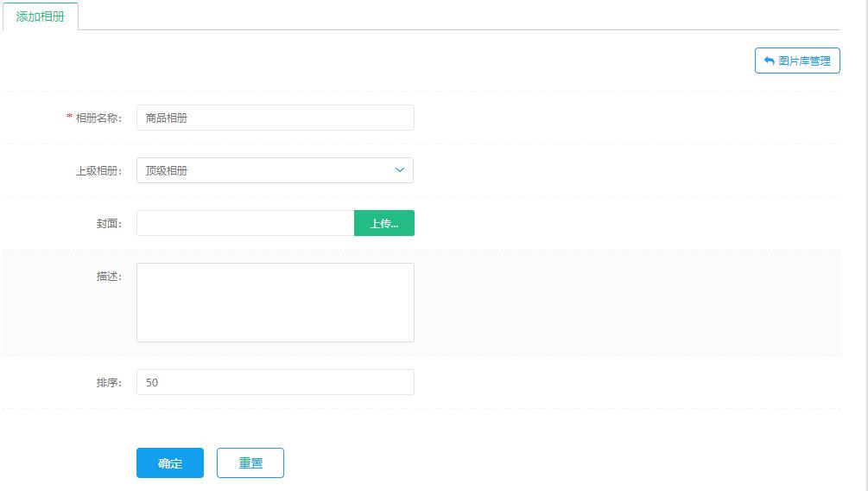
Task: Open the 上级相册 dropdown showing 顶级相册
Action: click(x=276, y=170)
